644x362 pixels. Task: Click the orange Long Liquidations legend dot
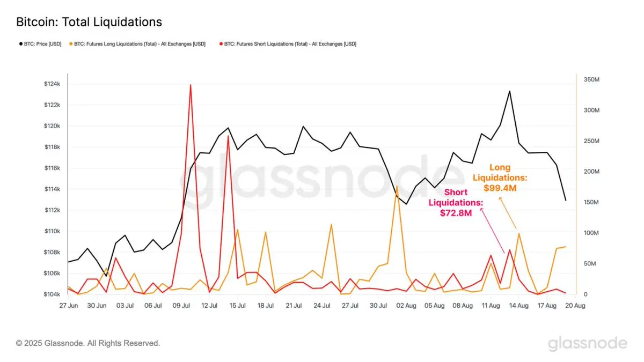[x=70, y=43]
